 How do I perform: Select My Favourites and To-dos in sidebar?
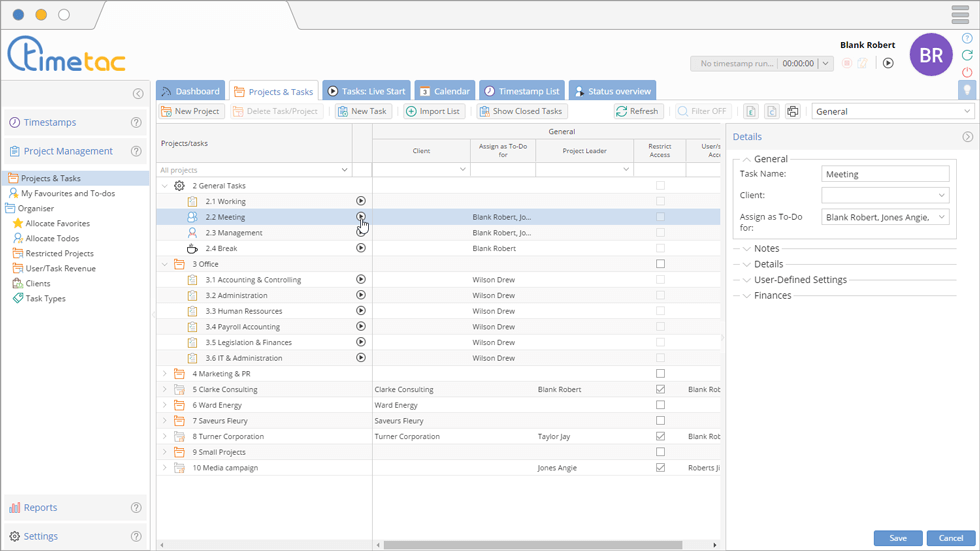pos(68,194)
